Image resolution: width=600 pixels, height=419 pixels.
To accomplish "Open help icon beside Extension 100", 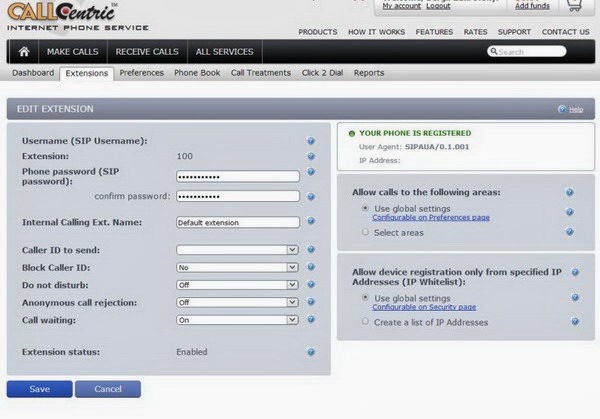I will point(311,156).
